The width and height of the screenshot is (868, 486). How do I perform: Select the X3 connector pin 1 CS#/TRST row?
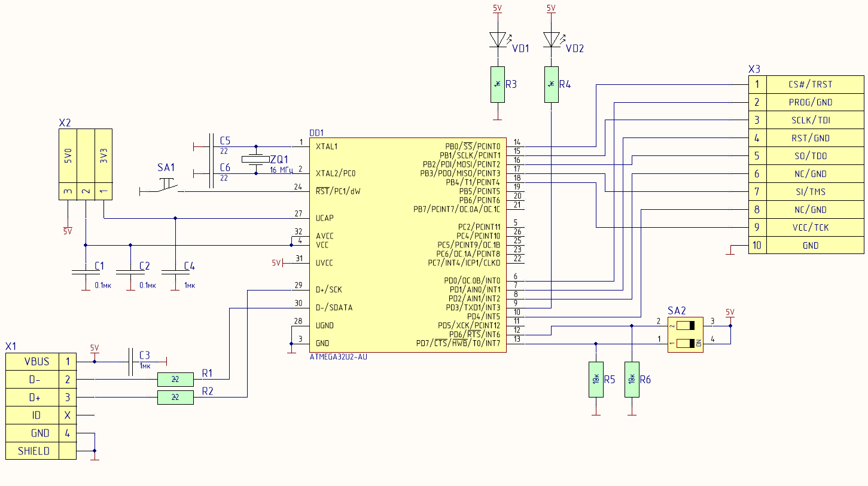(806, 84)
